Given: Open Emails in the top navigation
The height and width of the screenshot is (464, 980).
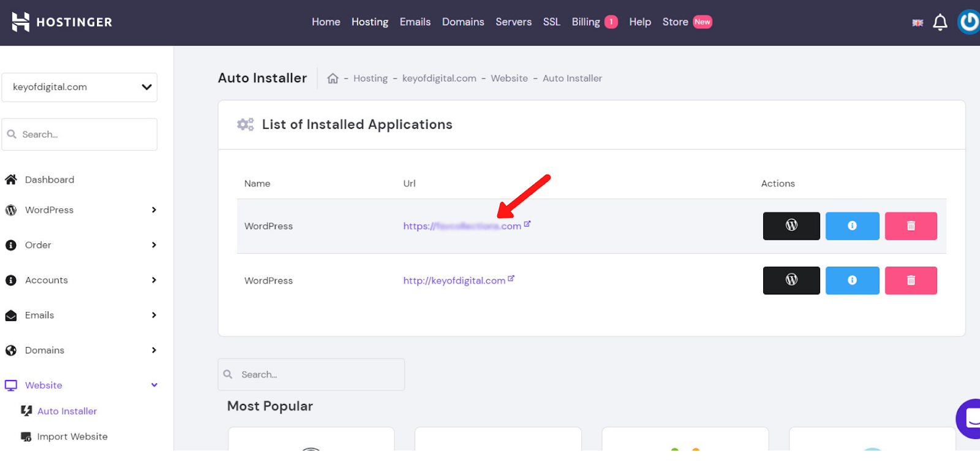Looking at the screenshot, I should (x=415, y=22).
